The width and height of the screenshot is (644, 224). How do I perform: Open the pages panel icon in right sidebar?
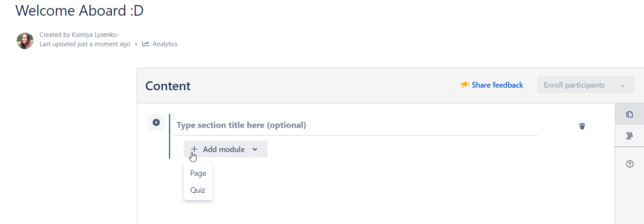(630, 114)
